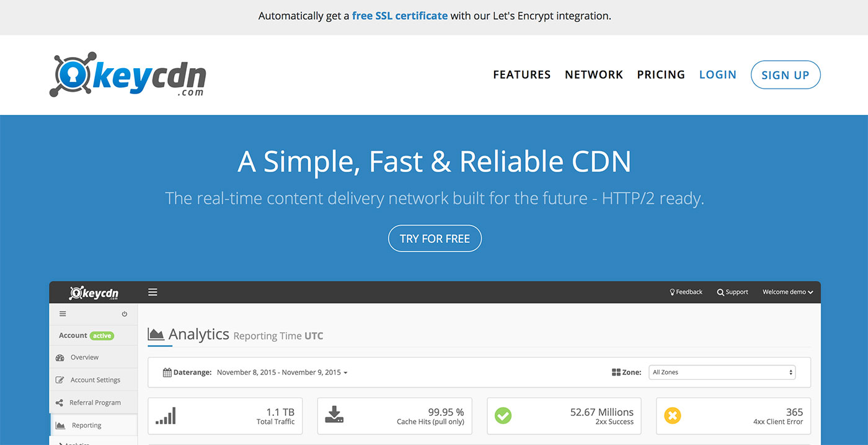
Task: Open the PRICING nav item
Action: (x=661, y=74)
